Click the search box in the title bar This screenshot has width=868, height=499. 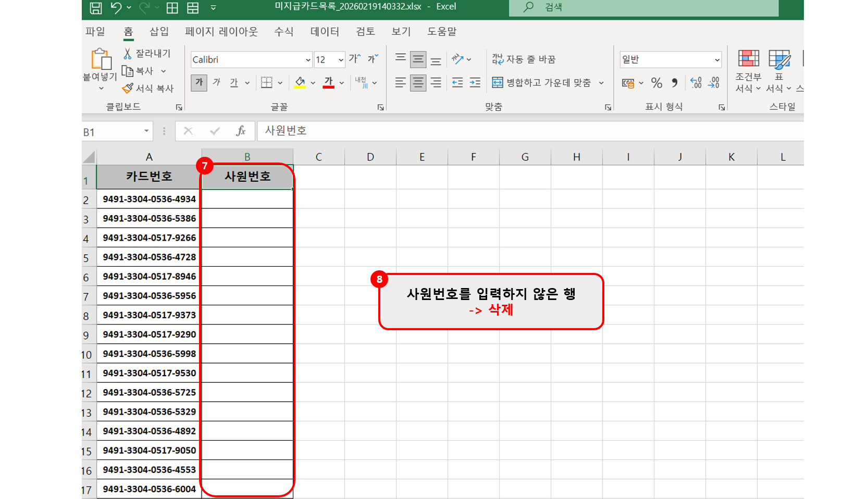(x=643, y=8)
